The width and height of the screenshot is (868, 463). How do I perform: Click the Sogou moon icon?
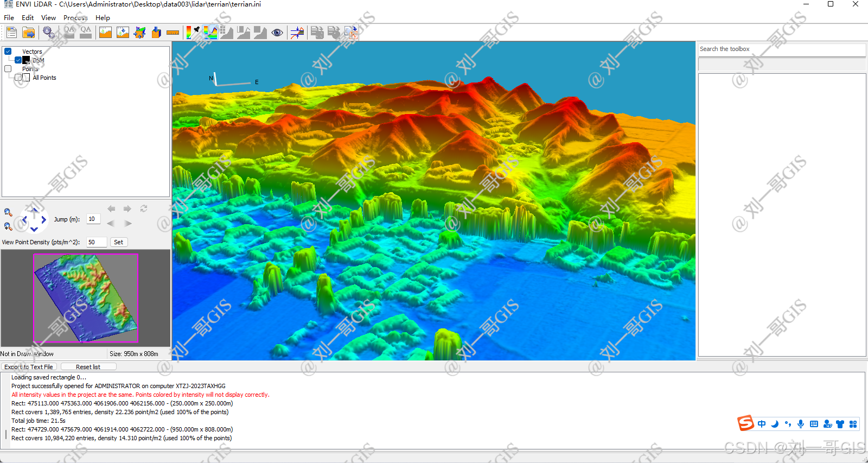(775, 424)
